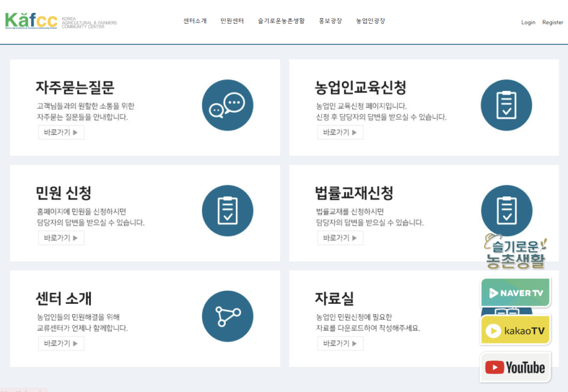Click the clipboard icon for 농업인교육신청
568x392 pixels.
[506, 105]
